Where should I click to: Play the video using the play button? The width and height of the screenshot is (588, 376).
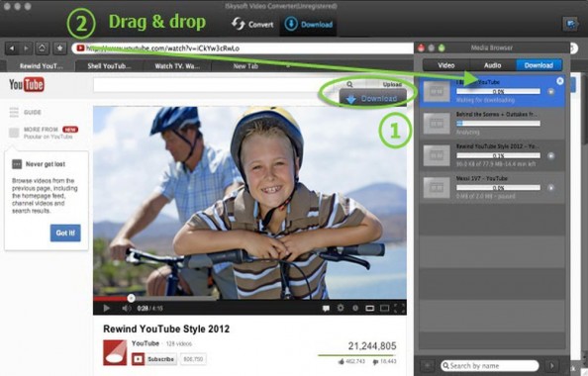[107, 308]
